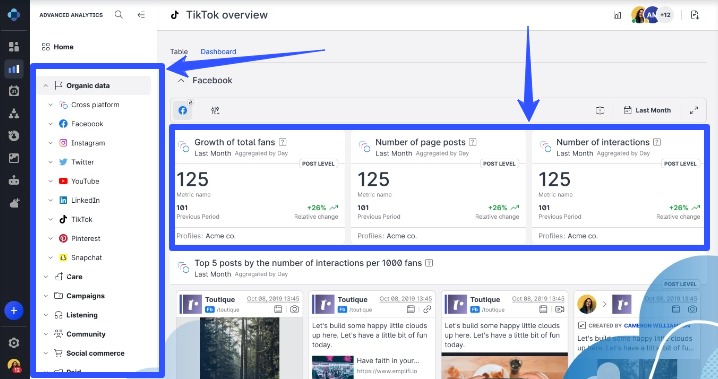
Task: Collapse the sidebar with the collapse icon
Action: coord(141,15)
